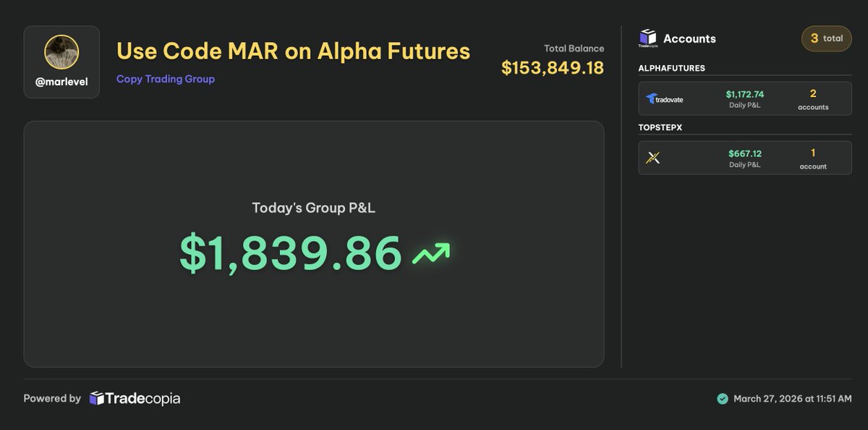The width and height of the screenshot is (868, 430).
Task: Click the TOPSTEPX section heading
Action: pos(660,127)
